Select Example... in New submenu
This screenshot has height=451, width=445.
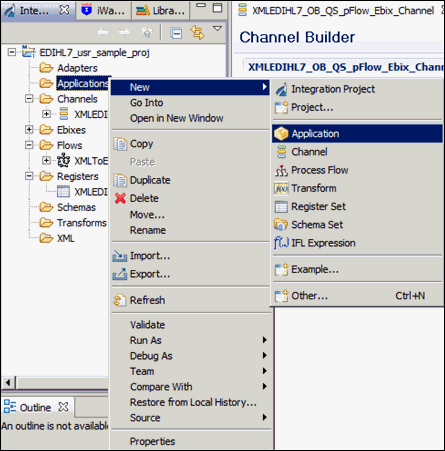358,269
